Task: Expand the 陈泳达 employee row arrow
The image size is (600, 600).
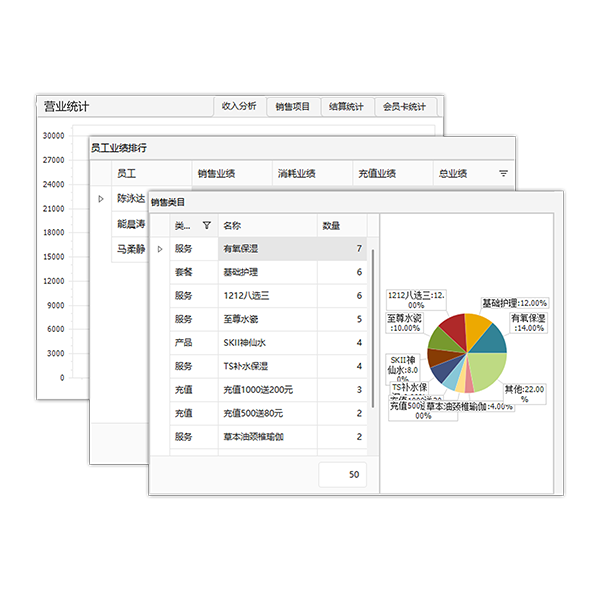Action: (100, 199)
